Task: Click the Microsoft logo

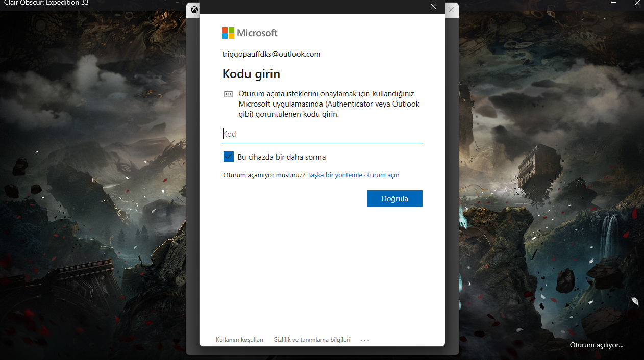Action: pyautogui.click(x=250, y=33)
